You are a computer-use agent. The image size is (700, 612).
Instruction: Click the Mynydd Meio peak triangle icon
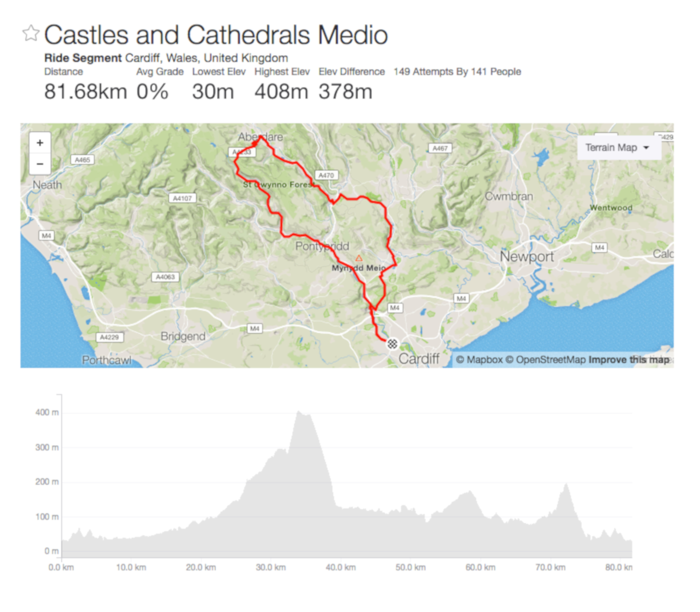(x=358, y=258)
